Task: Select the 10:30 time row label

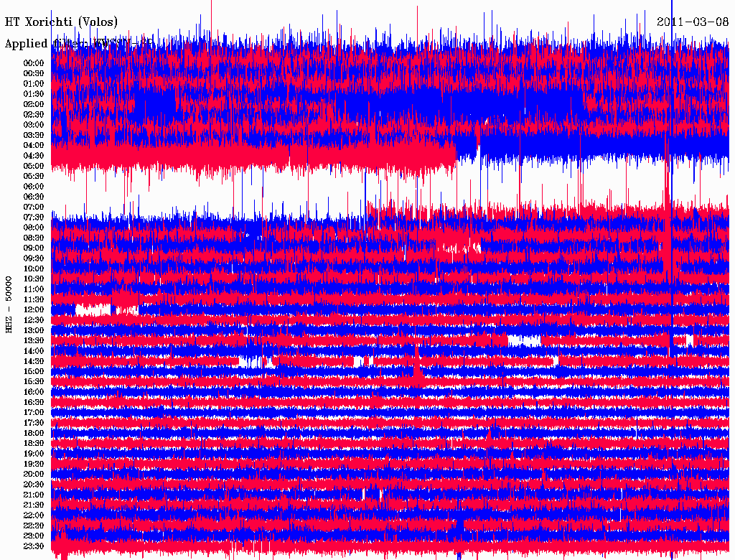Action: (34, 279)
